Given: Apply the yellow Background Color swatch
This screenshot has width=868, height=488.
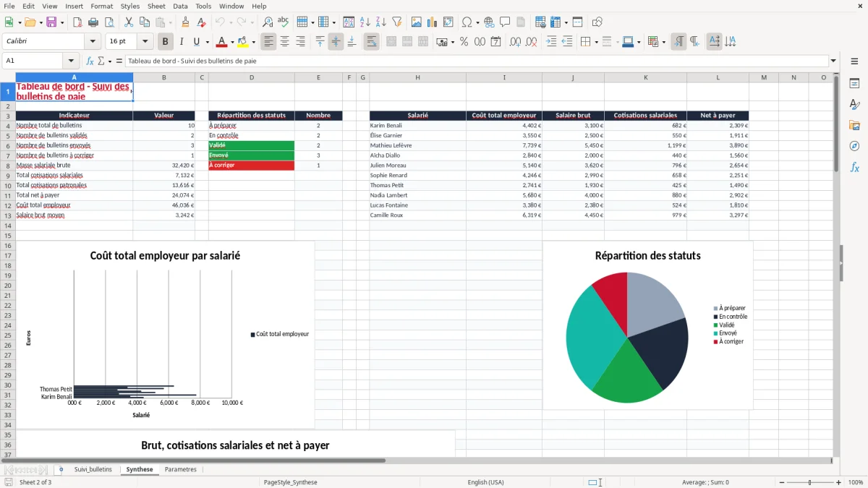Looking at the screenshot, I should (x=243, y=42).
